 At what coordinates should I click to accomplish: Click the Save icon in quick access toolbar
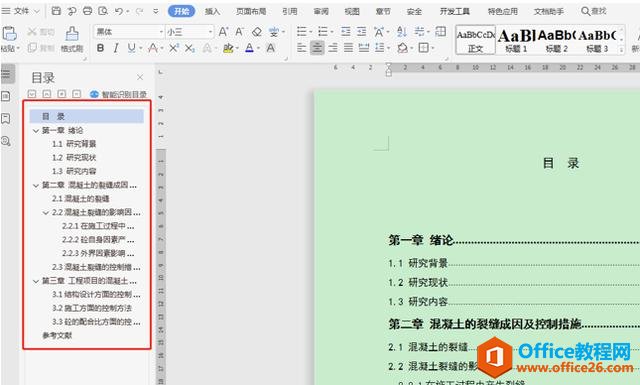click(x=56, y=11)
